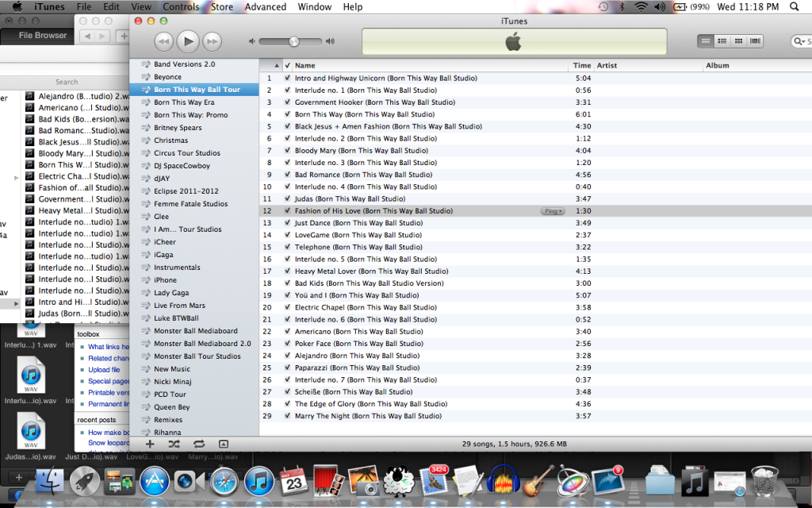Image resolution: width=812 pixels, height=508 pixels.
Task: Open Finder from the Dock
Action: (50, 482)
